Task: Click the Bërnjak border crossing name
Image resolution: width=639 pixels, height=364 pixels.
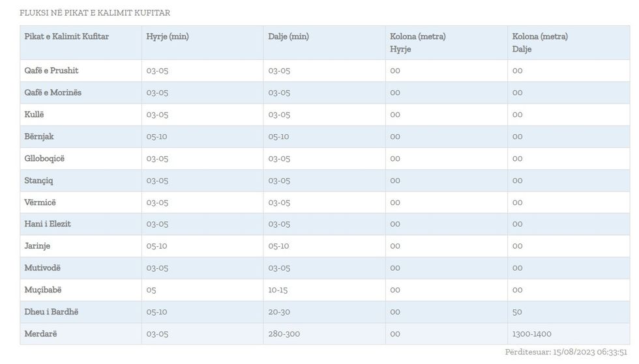Action: pos(39,137)
